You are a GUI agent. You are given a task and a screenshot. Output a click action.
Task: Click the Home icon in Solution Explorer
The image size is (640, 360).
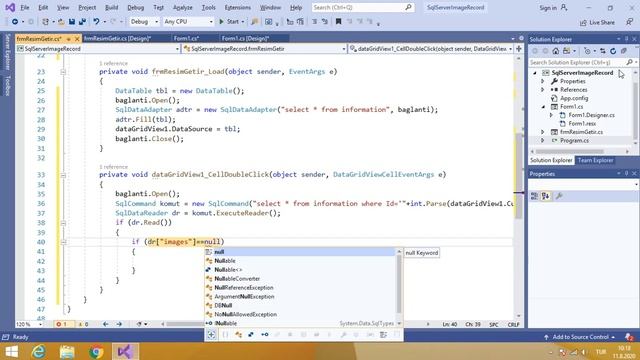pos(556,51)
